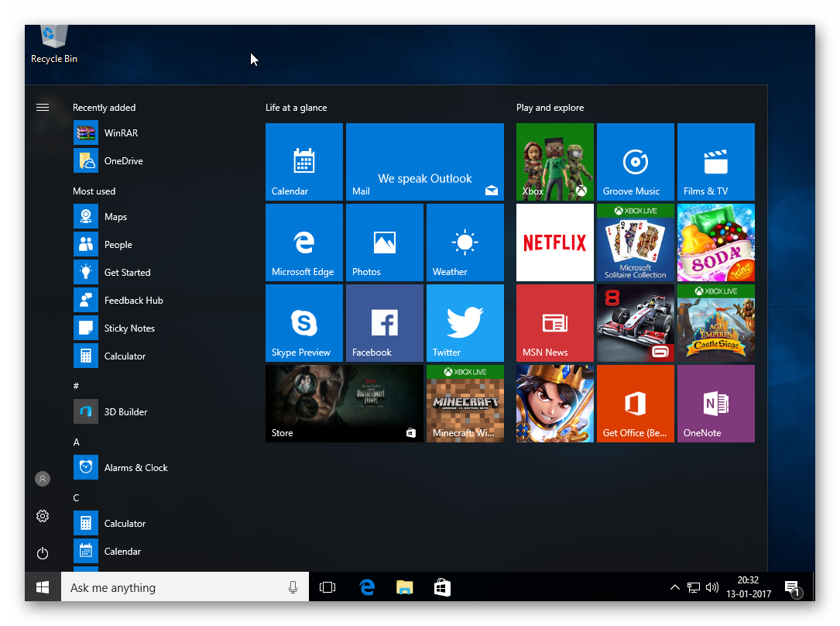Screen dimensions: 840x626
Task: Open the Facebook tile
Action: coord(385,323)
